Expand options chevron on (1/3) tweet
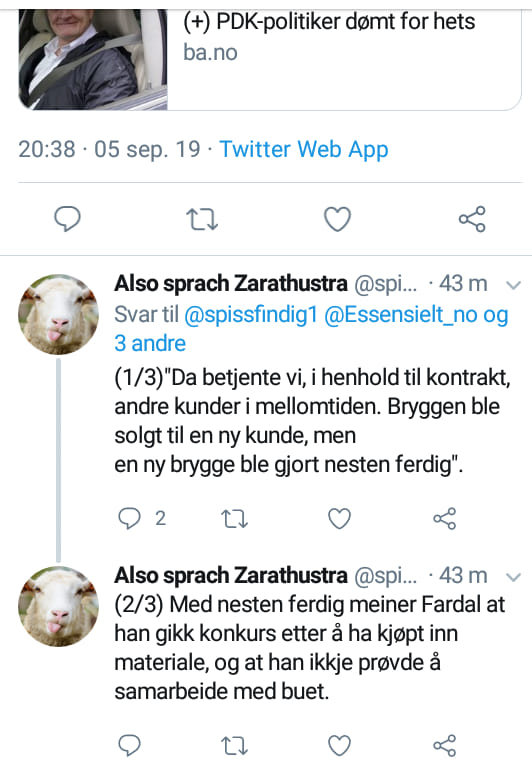 coord(513,285)
